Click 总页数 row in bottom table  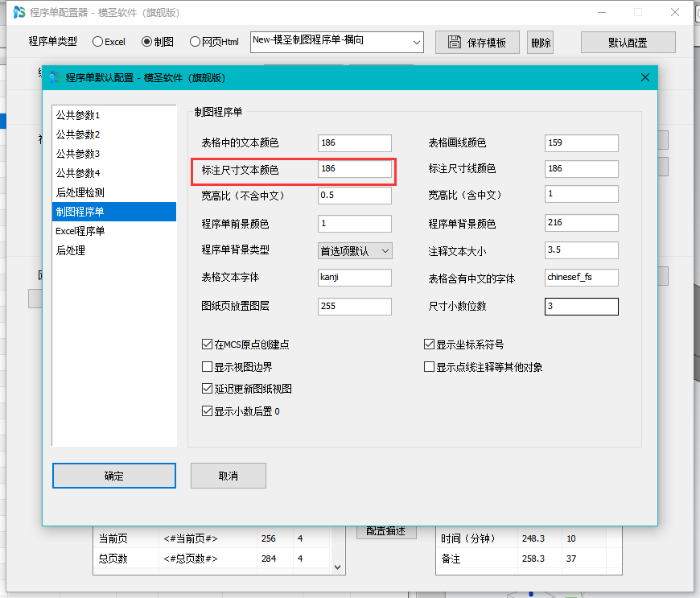coord(212,559)
